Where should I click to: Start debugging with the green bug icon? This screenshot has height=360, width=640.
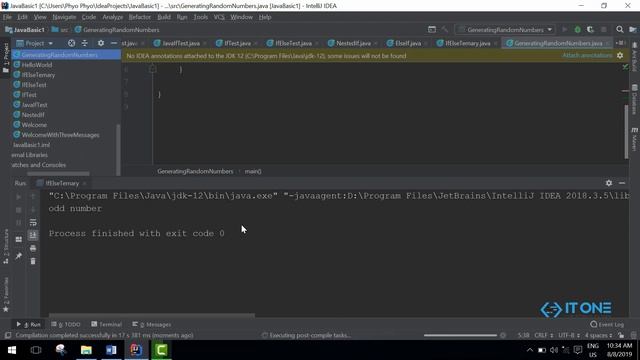point(578,30)
